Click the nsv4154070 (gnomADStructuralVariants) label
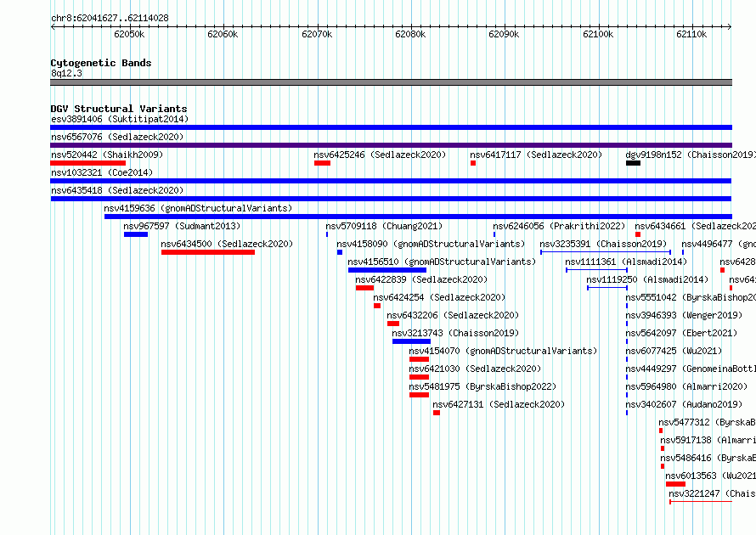 pyautogui.click(x=503, y=351)
